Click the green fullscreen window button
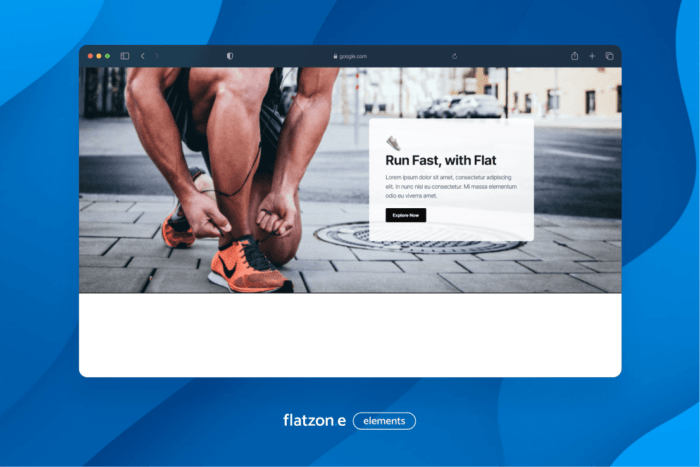Image resolution: width=700 pixels, height=467 pixels. click(x=106, y=56)
